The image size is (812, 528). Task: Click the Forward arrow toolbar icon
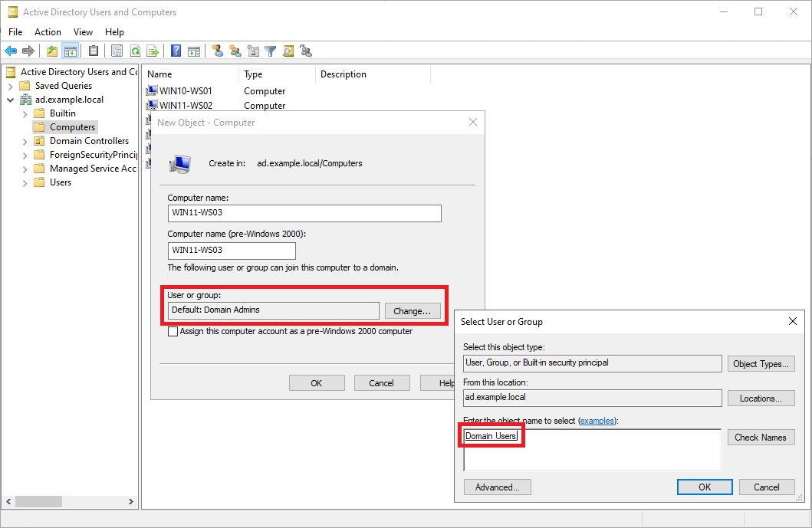tap(28, 51)
